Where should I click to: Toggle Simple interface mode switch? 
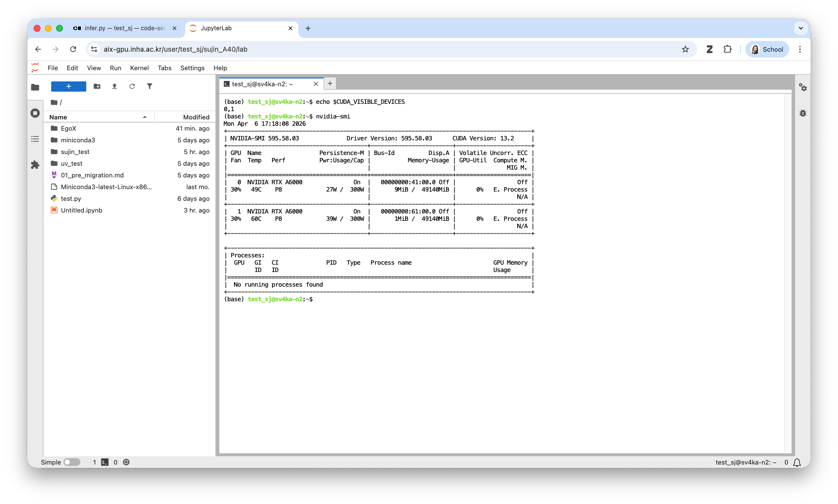click(72, 462)
